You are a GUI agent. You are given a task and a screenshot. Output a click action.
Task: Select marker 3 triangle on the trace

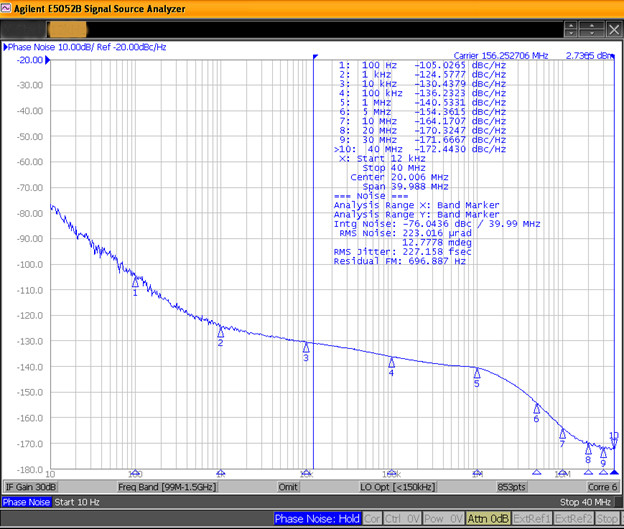[x=306, y=347]
